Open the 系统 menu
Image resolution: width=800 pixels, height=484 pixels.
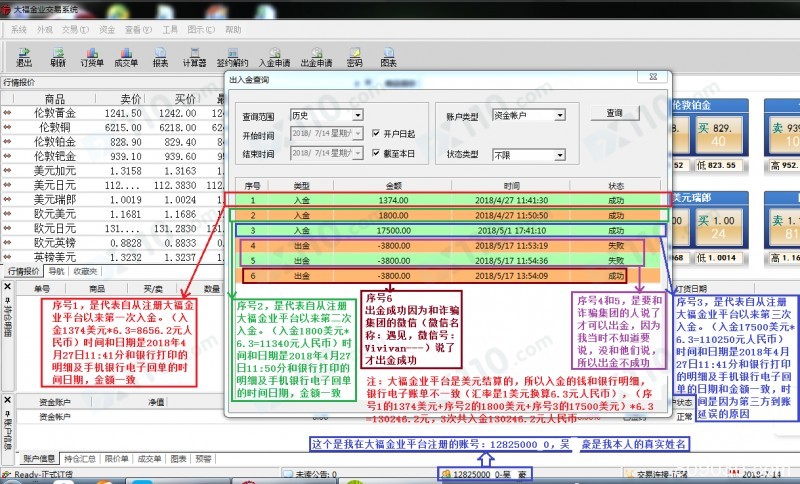pos(19,30)
